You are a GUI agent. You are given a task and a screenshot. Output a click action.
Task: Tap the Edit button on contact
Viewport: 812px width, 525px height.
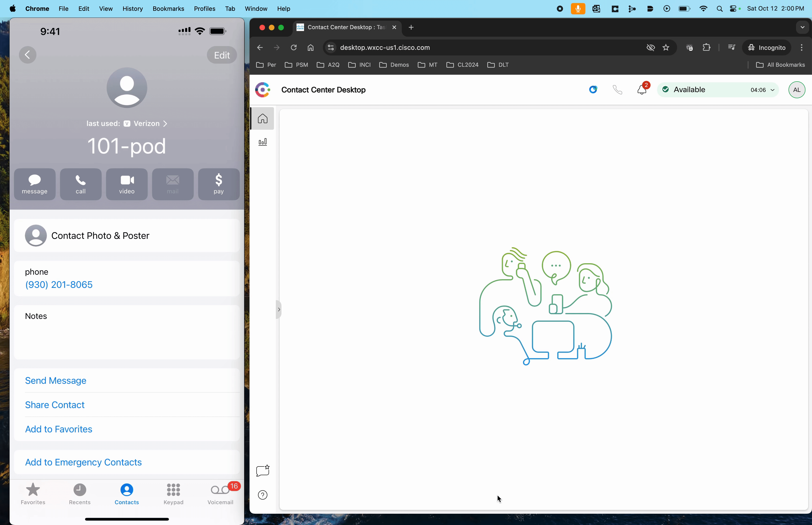(222, 55)
